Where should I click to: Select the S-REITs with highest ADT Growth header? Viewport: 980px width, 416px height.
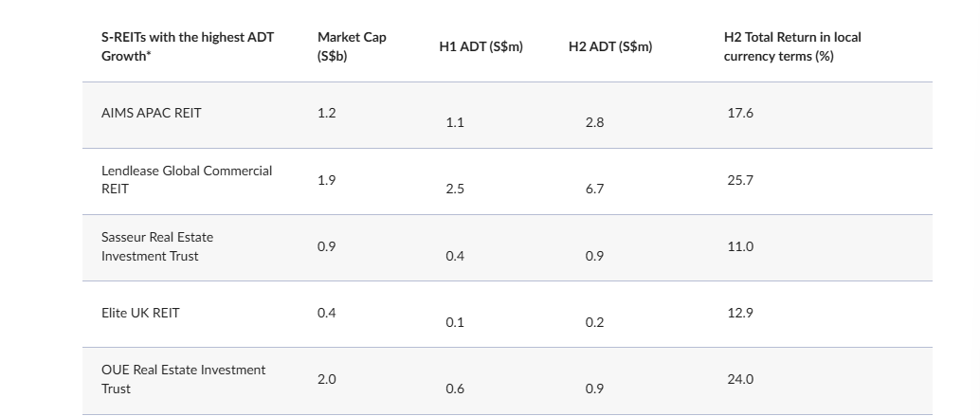click(x=188, y=46)
